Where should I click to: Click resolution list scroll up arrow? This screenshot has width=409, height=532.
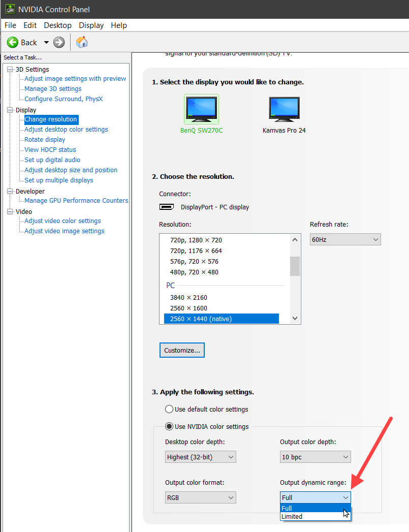(295, 240)
